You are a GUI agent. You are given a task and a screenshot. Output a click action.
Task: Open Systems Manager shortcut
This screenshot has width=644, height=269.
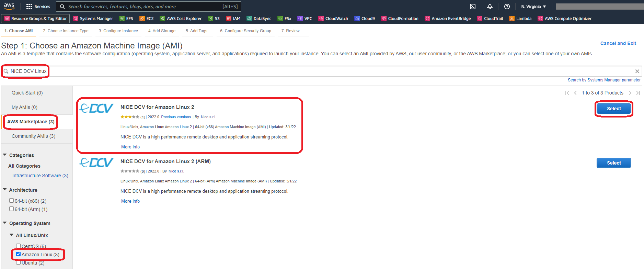point(93,19)
